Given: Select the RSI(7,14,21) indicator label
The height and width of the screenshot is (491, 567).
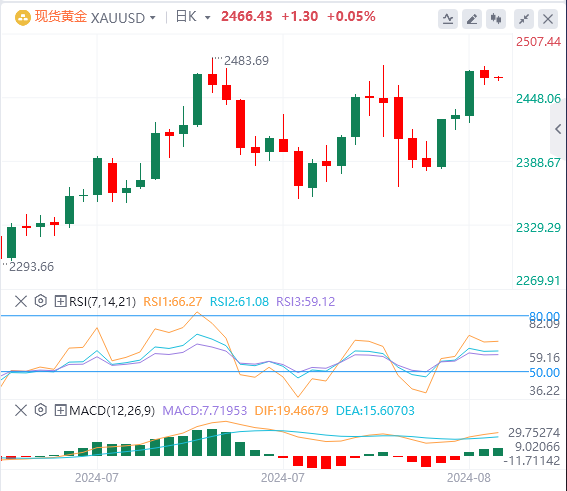Looking at the screenshot, I should 102,302.
